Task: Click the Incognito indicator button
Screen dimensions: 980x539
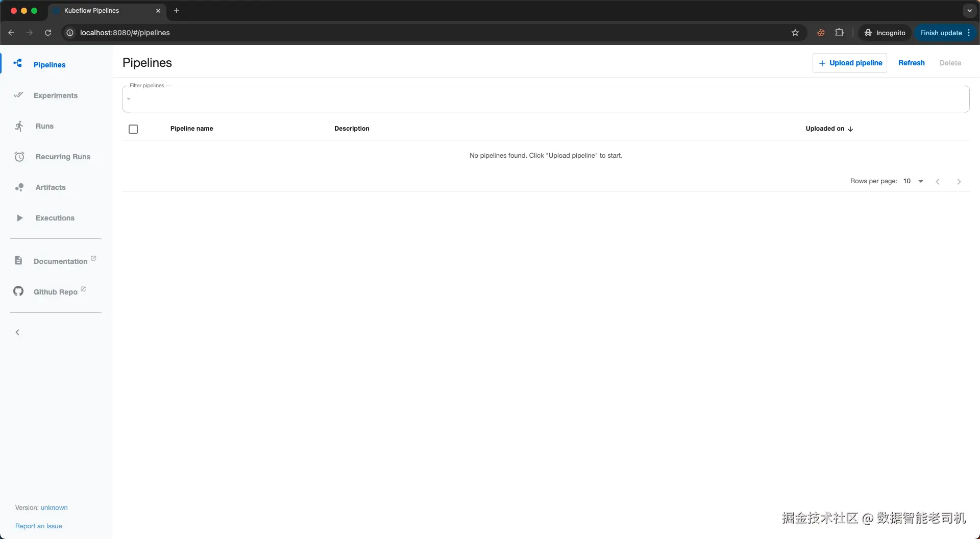Action: click(885, 33)
